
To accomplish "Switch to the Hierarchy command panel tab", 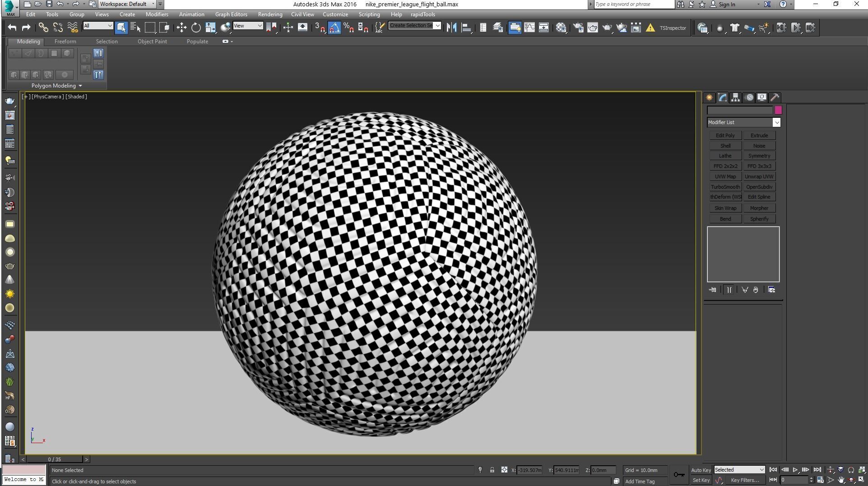I will pyautogui.click(x=736, y=97).
